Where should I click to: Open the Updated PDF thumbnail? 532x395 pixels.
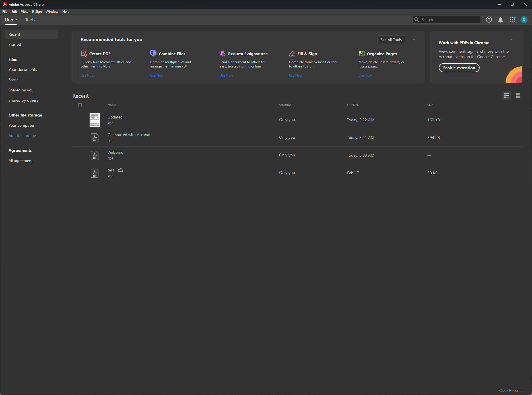[95, 120]
